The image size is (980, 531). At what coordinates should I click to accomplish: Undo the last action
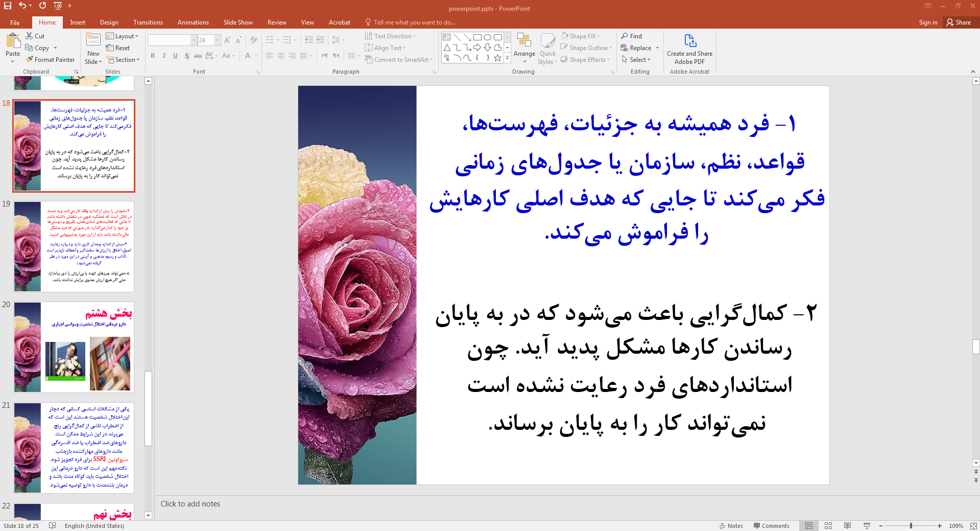coord(22,6)
